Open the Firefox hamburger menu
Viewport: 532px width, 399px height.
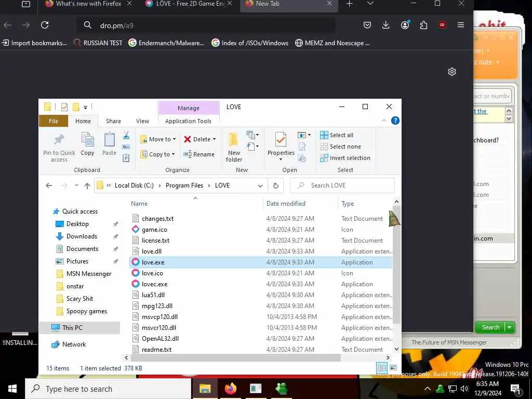[461, 25]
